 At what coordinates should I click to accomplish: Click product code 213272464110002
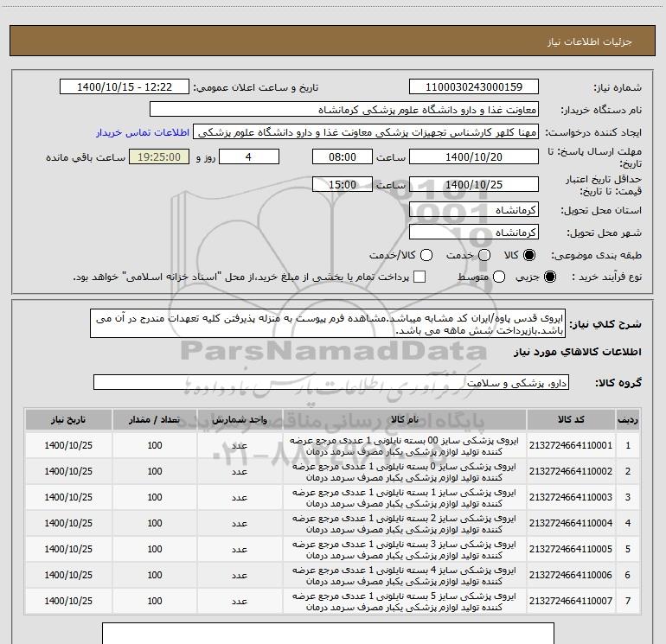[571, 471]
